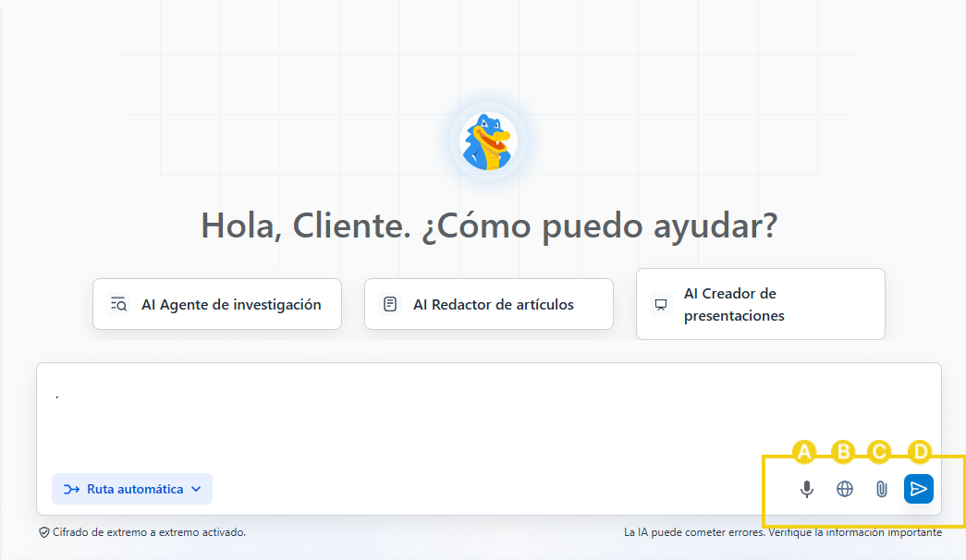Click the route arrow icon in Ruta automática
Screen dimensions: 966x560
tap(71, 489)
